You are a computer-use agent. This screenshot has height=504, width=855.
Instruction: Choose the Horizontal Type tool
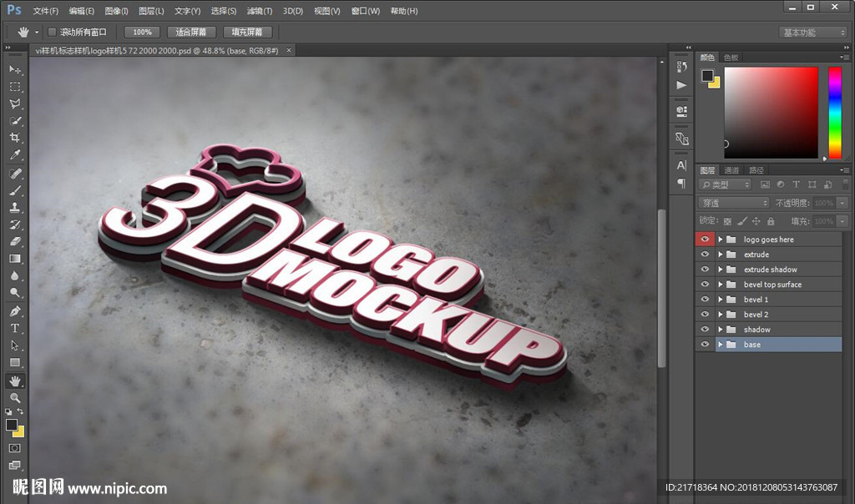15,328
